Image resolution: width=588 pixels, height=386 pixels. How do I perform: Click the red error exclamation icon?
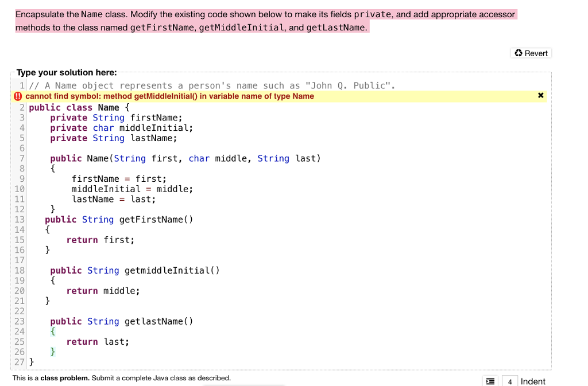(18, 96)
